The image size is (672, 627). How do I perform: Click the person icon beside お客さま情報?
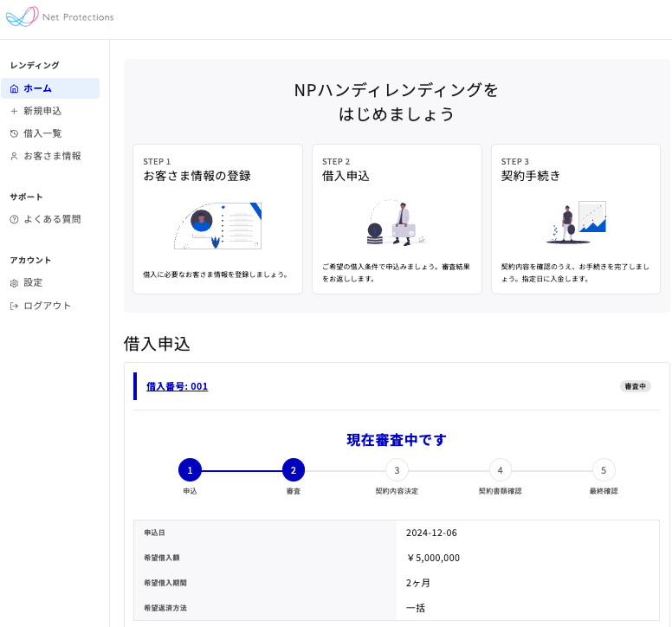(14, 156)
